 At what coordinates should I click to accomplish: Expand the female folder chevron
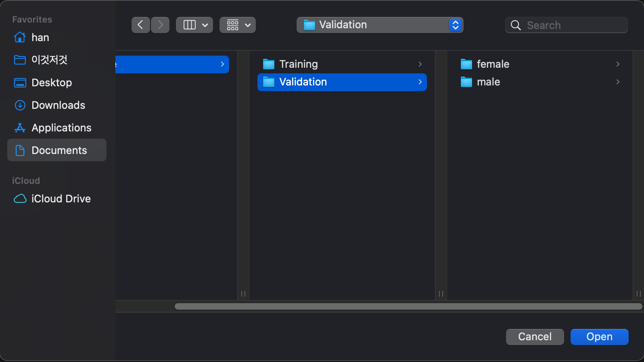tap(618, 64)
